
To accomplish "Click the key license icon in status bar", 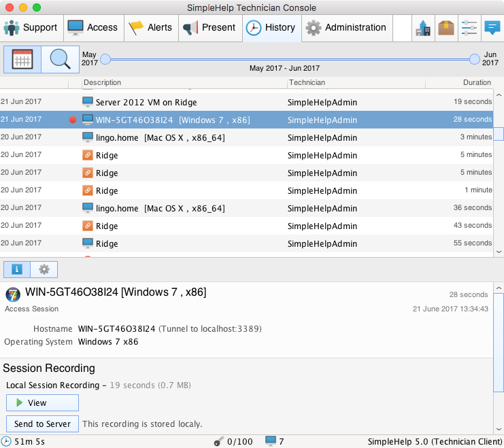I will pos(218,442).
